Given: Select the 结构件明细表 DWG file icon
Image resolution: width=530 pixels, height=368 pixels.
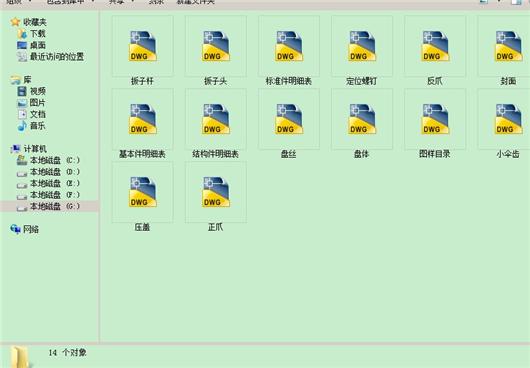Looking at the screenshot, I should click(x=216, y=119).
